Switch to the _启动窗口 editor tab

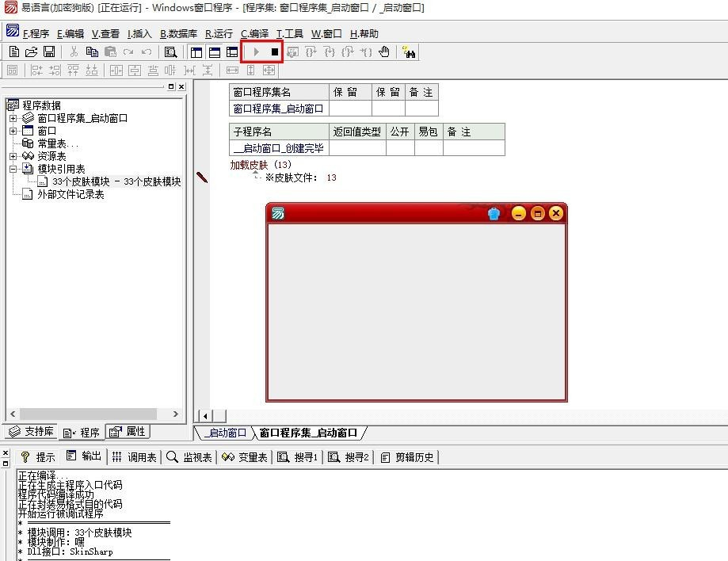coord(224,433)
